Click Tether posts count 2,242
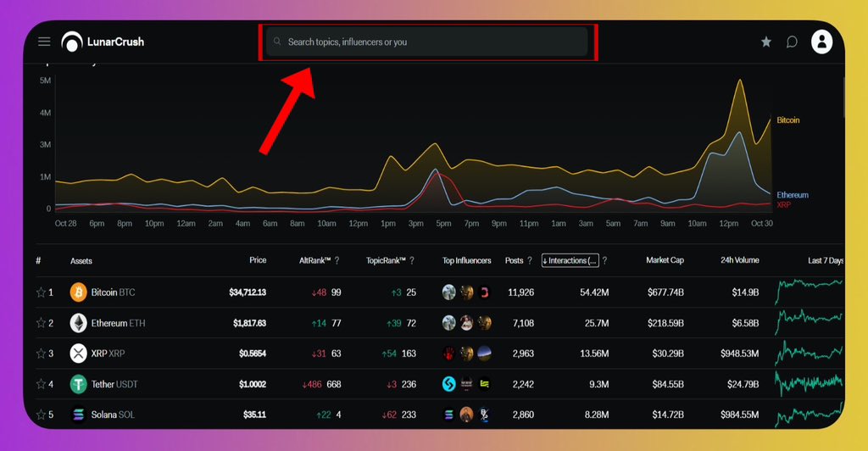 pyautogui.click(x=523, y=384)
